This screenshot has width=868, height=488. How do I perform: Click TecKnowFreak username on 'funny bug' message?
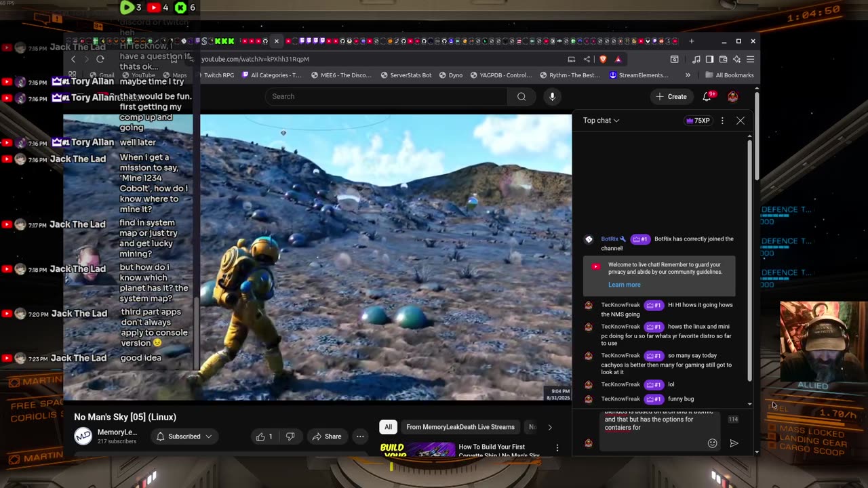(620, 399)
